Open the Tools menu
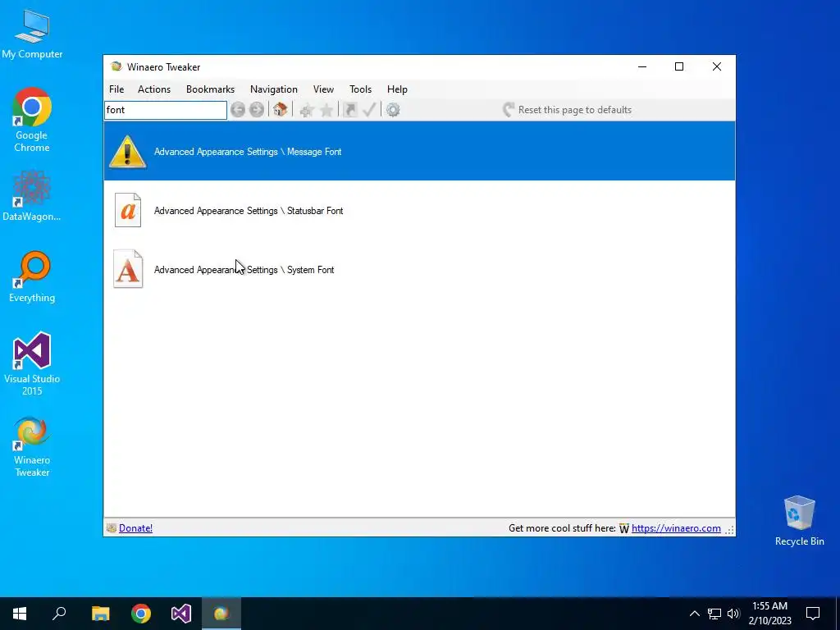The height and width of the screenshot is (630, 840). coord(361,89)
